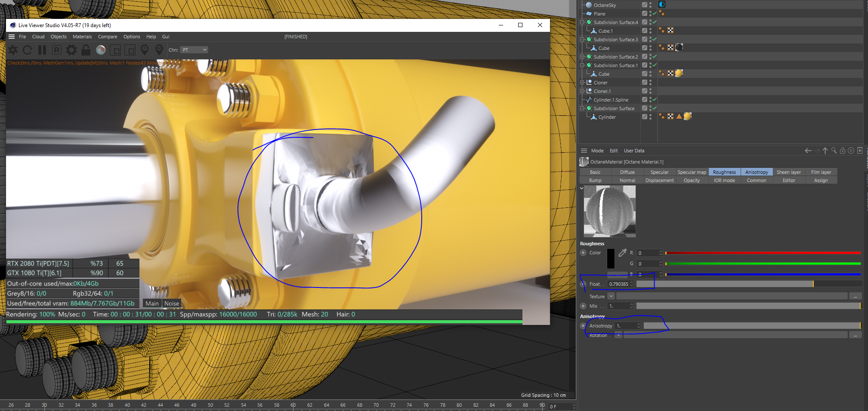This screenshot has width=868, height=411.
Task: Select the OctaneSky object
Action: point(605,5)
